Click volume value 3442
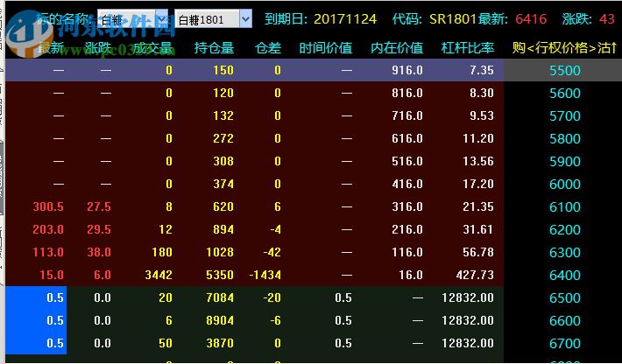622x364 pixels. [x=159, y=275]
